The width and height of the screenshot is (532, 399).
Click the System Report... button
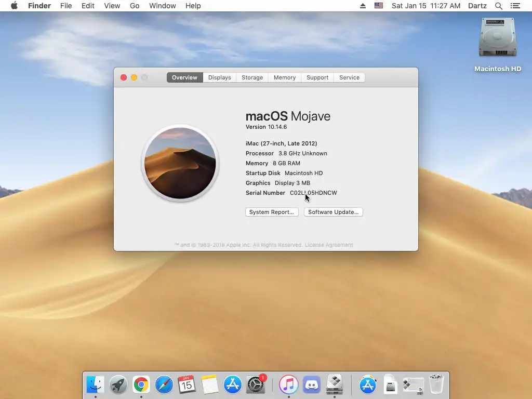coord(272,212)
